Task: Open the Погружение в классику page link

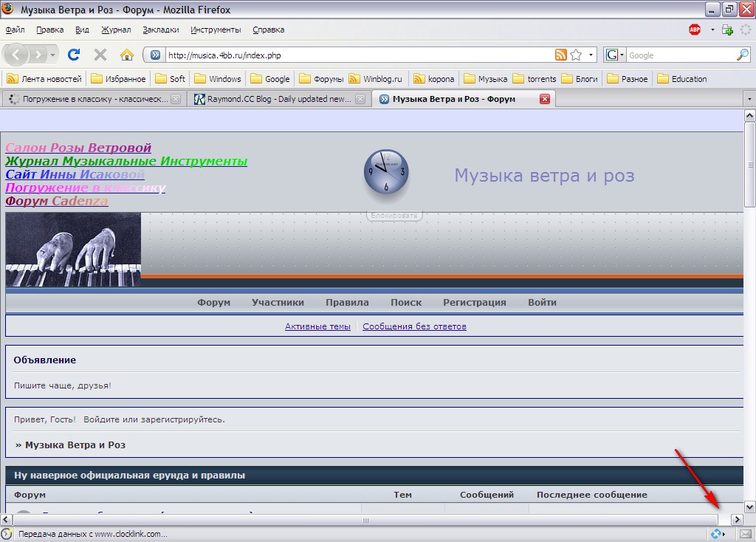Action: (x=86, y=188)
